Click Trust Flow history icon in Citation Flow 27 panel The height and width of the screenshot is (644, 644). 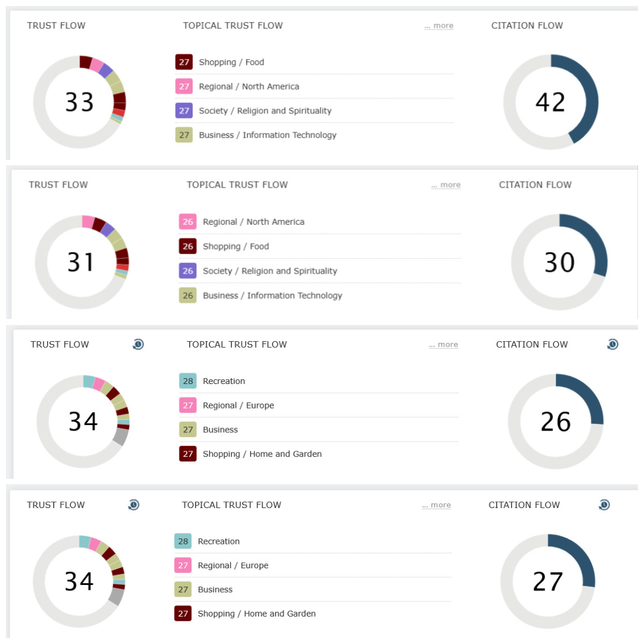(134, 505)
